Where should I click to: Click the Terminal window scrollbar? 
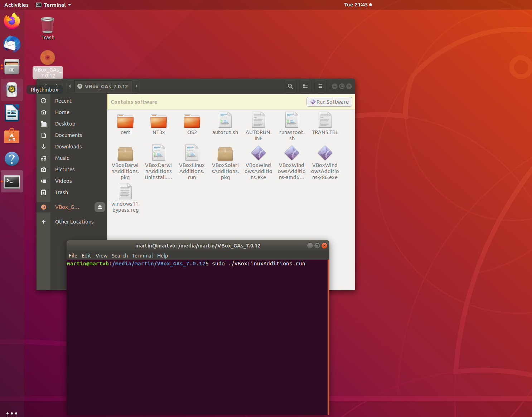tap(328, 337)
